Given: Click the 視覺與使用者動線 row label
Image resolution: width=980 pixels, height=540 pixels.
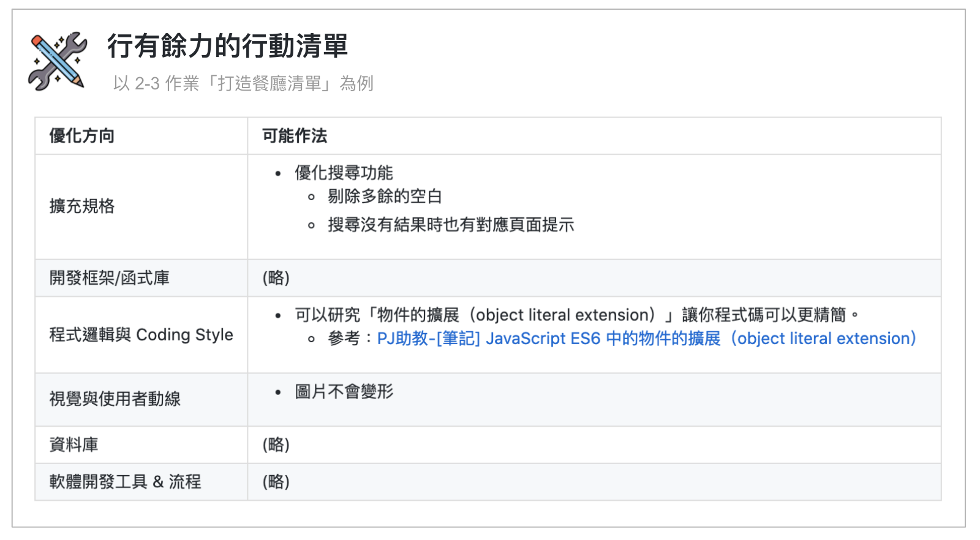Looking at the screenshot, I should coord(115,399).
